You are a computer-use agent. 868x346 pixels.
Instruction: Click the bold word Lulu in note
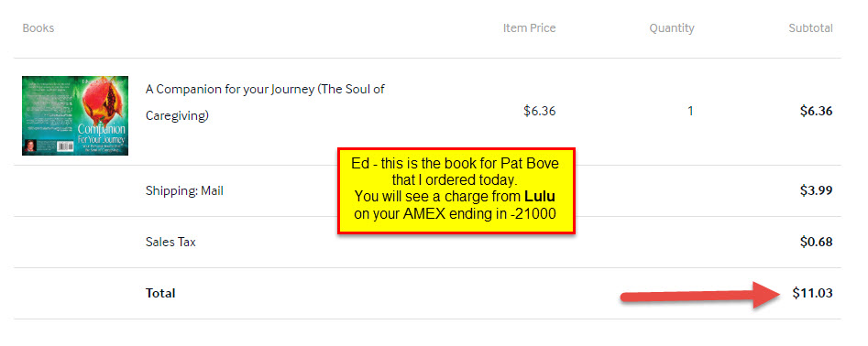tap(540, 196)
